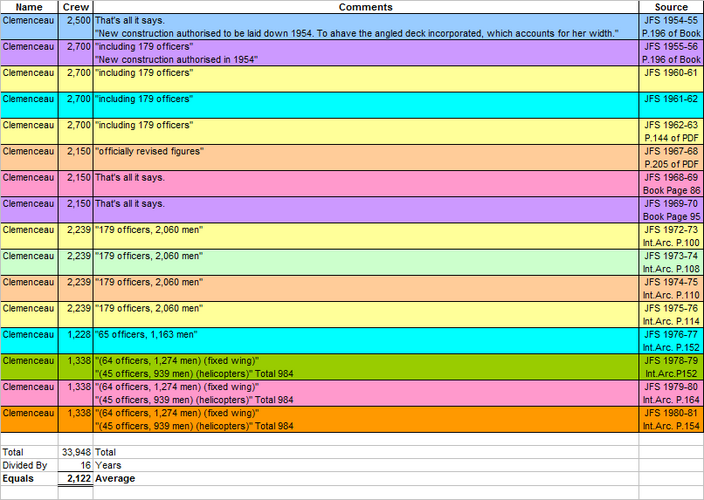Select the JFS 1967-68 source cell
Screen dimensions: 704x500
(x=671, y=158)
